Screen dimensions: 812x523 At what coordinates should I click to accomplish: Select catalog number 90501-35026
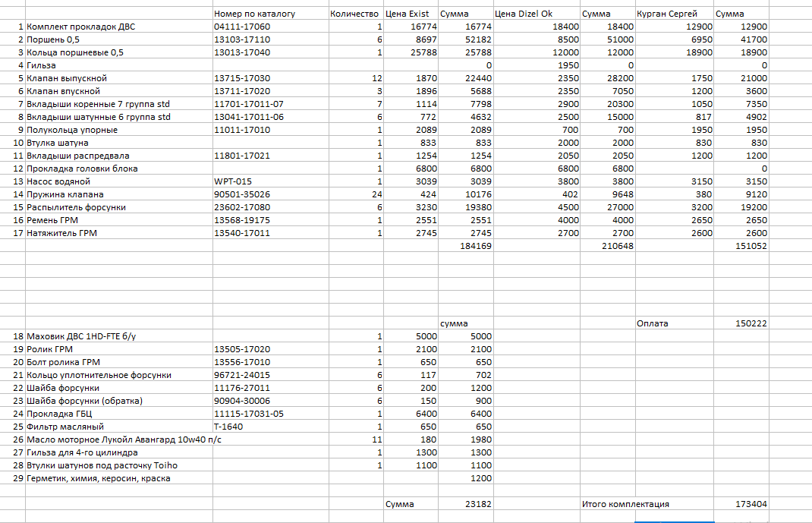[x=271, y=194]
